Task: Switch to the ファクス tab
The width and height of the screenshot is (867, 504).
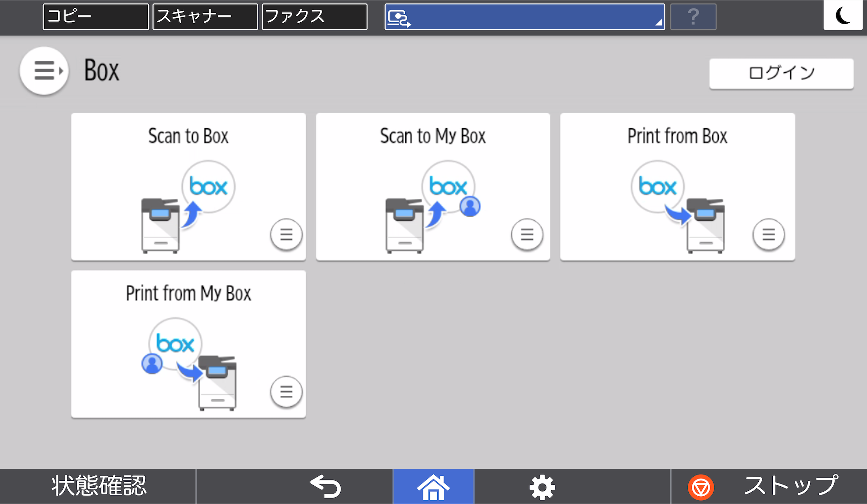Action: [x=314, y=16]
